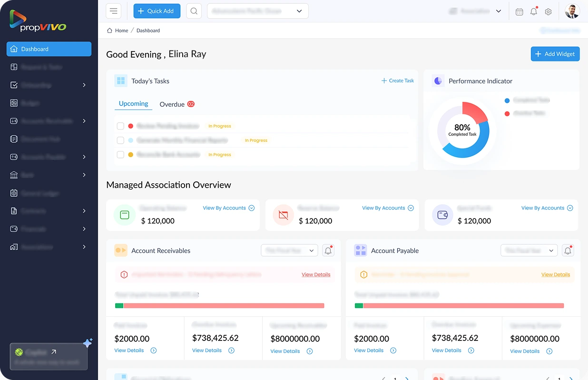Check the task with the light blue dot
588x380 pixels.
(x=120, y=140)
